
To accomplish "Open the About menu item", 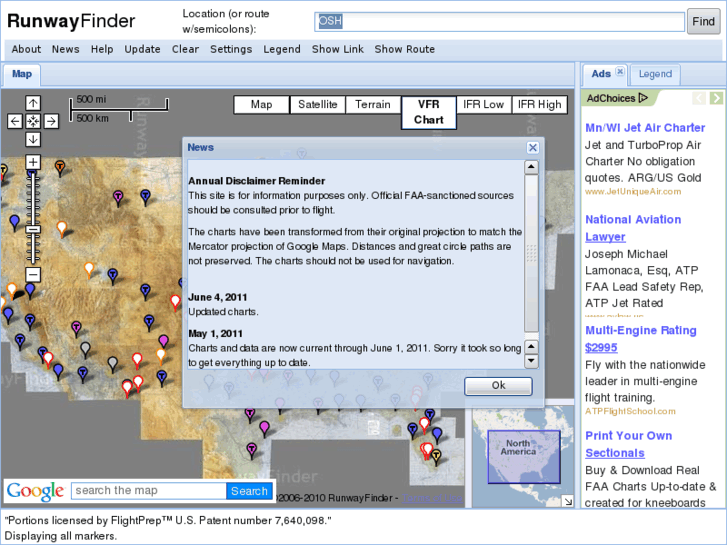I will (x=26, y=49).
